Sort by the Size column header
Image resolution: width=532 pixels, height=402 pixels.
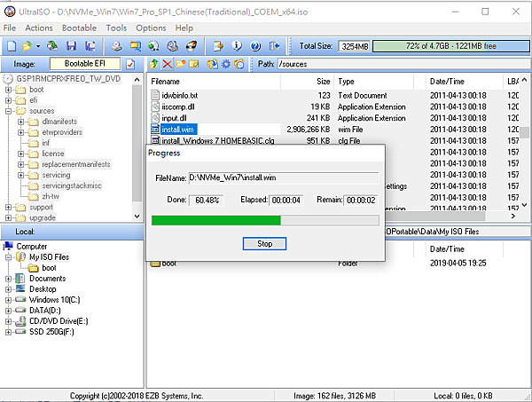point(307,82)
